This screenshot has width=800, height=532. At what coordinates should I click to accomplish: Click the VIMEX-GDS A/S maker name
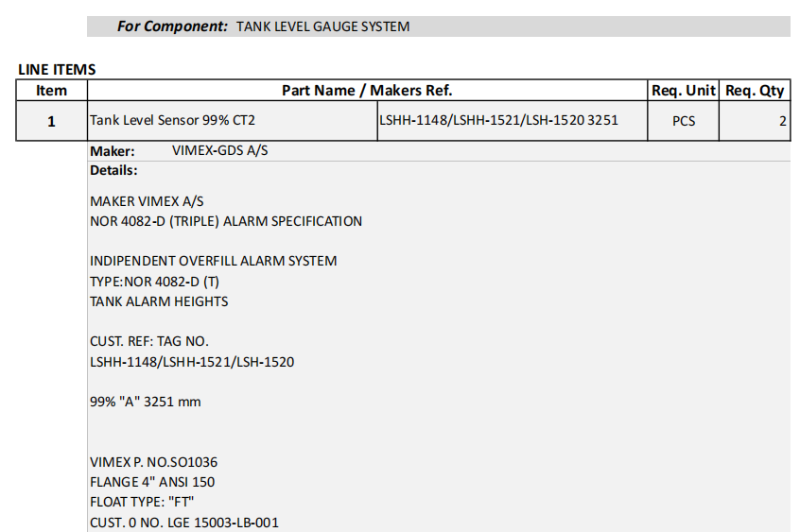(219, 151)
